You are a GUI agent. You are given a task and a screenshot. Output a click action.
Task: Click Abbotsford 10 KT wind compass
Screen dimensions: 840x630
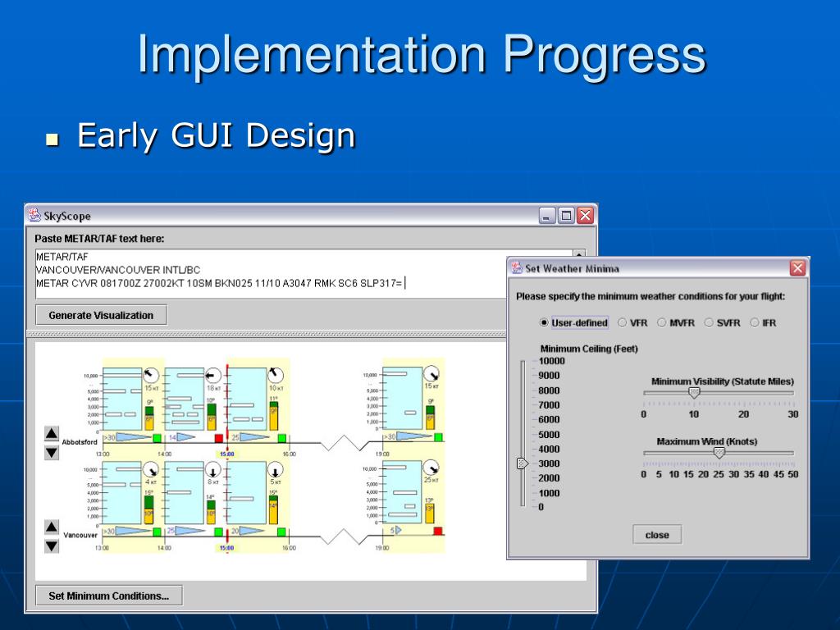(276, 374)
